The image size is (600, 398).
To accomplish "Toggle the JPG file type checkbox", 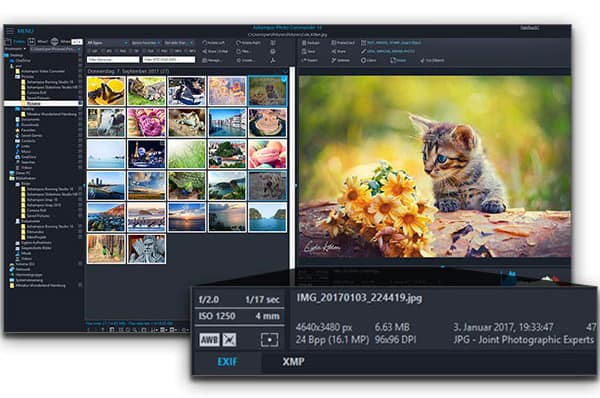I will tap(104, 51).
